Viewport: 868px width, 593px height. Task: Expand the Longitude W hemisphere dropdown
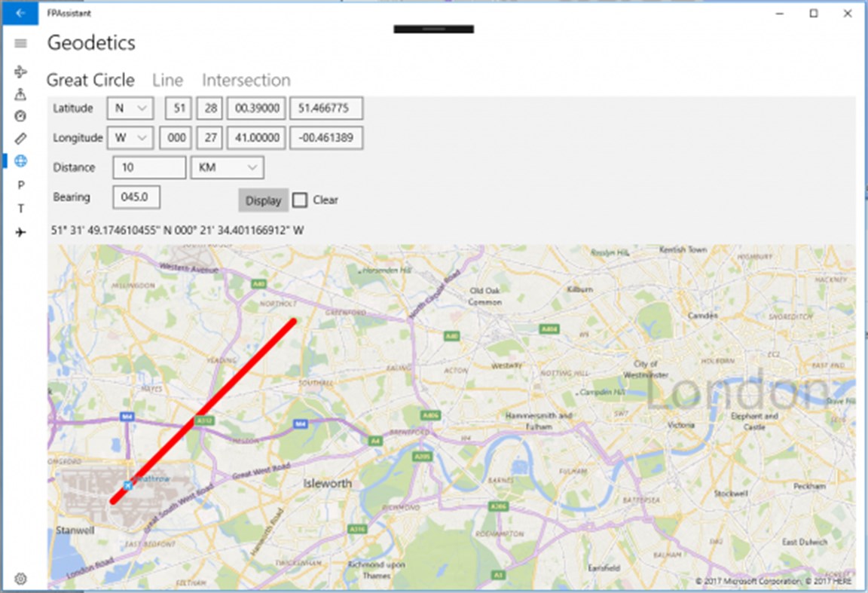click(x=130, y=138)
